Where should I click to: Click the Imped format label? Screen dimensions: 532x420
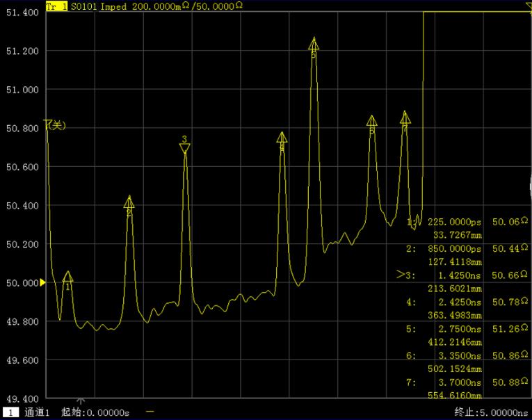pos(114,6)
